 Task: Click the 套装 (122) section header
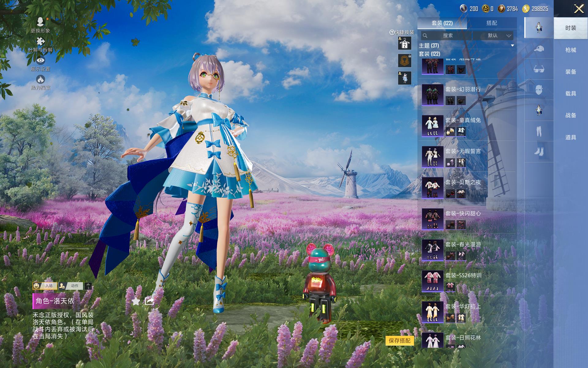[x=429, y=54]
